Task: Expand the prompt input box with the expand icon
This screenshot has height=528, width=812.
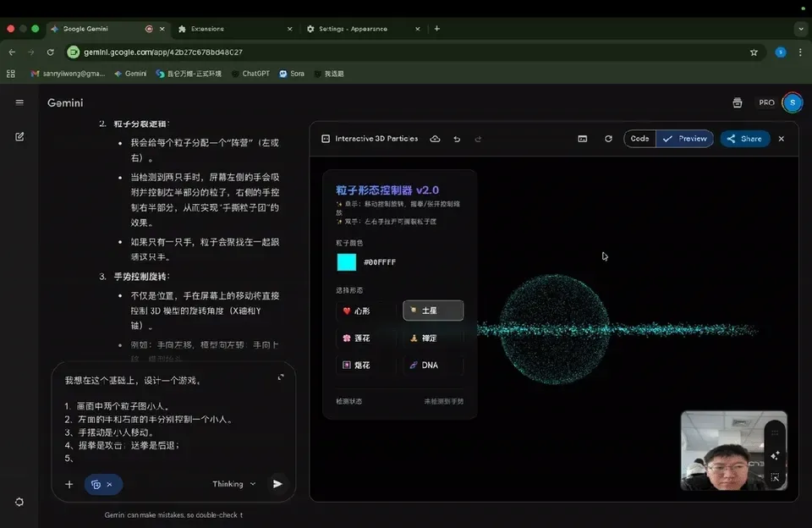Action: tap(281, 377)
